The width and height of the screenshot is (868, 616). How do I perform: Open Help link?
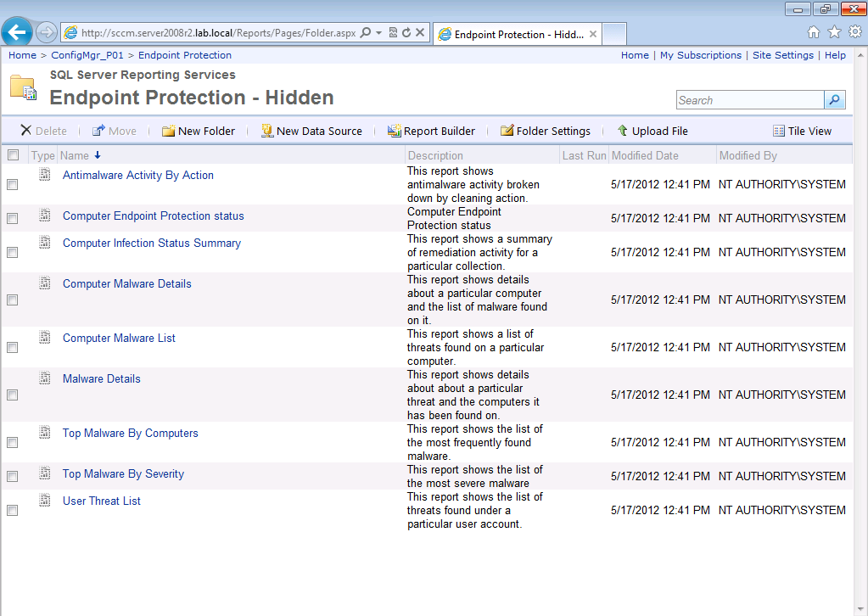tap(836, 55)
